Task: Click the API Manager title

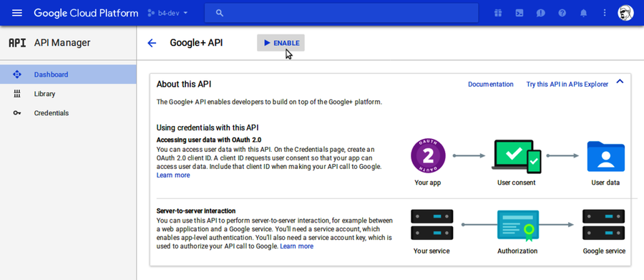Action: click(62, 43)
